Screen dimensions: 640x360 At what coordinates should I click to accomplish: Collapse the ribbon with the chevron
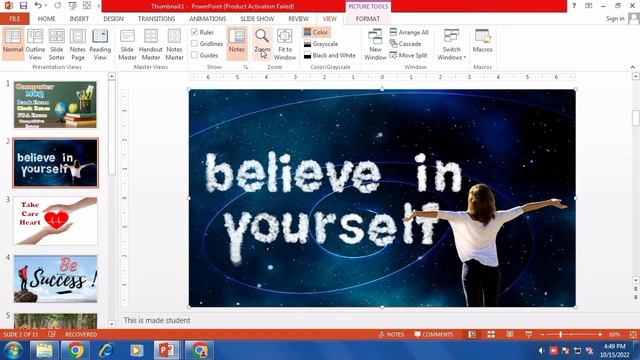[633, 67]
